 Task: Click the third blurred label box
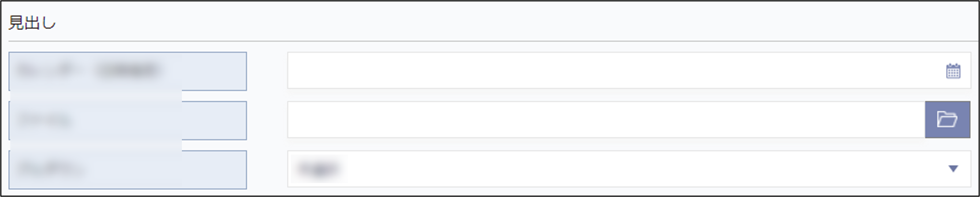tap(128, 170)
